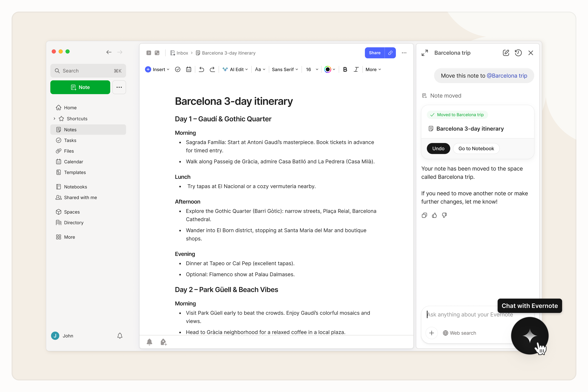Image resolution: width=588 pixels, height=392 pixels.
Task: Insert a task via the checkmark icon
Action: (177, 69)
